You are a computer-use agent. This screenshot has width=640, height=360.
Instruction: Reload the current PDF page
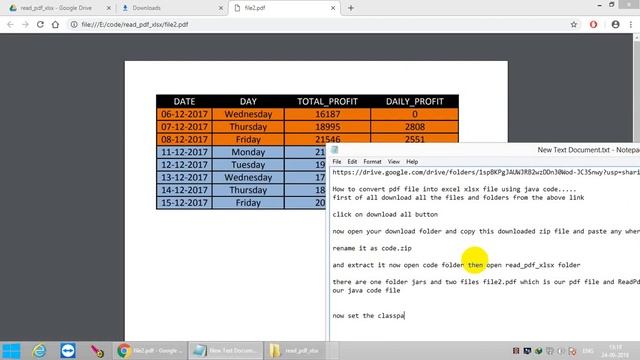tap(40, 24)
